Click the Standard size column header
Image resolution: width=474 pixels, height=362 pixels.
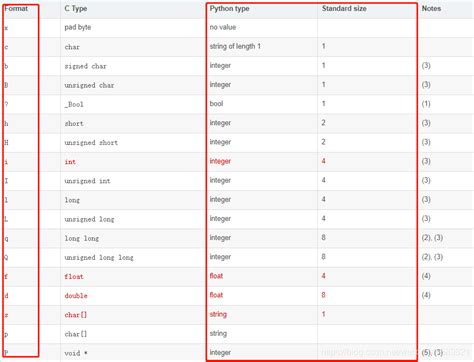pyautogui.click(x=344, y=9)
